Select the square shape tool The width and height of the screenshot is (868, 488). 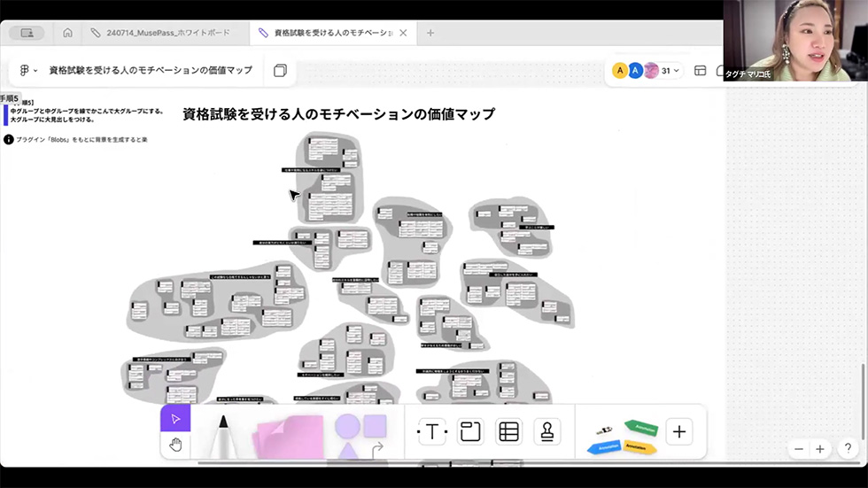[x=375, y=426]
